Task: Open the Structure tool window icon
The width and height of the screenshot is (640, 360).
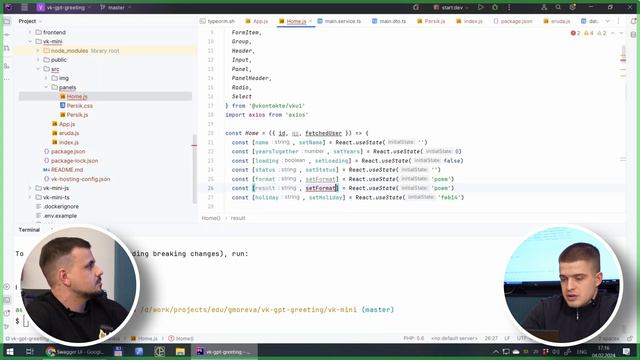Action: (x=7, y=65)
